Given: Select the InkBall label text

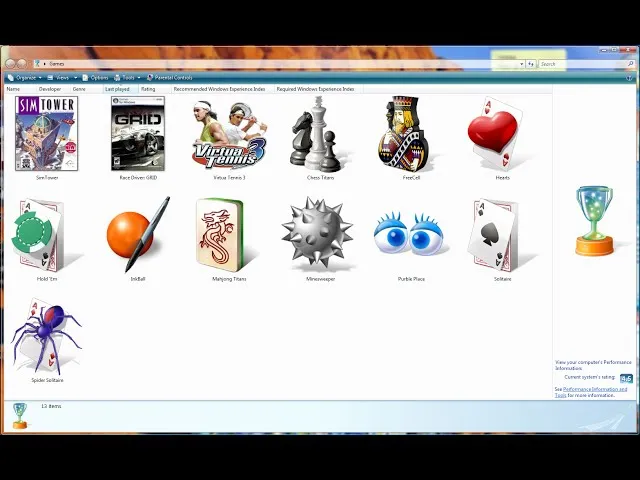Looking at the screenshot, I should coord(138,279).
